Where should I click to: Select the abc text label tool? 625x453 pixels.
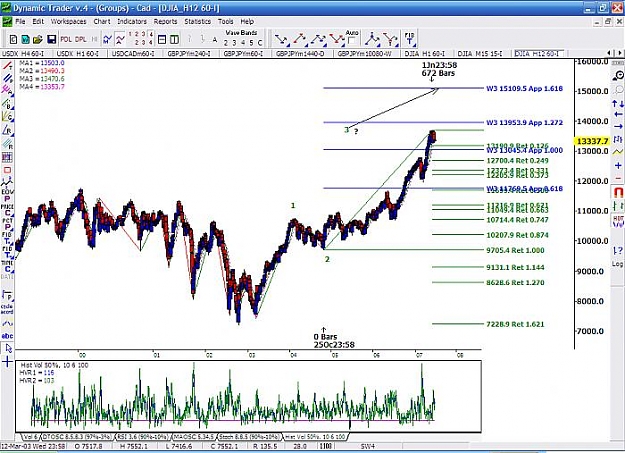(7, 336)
